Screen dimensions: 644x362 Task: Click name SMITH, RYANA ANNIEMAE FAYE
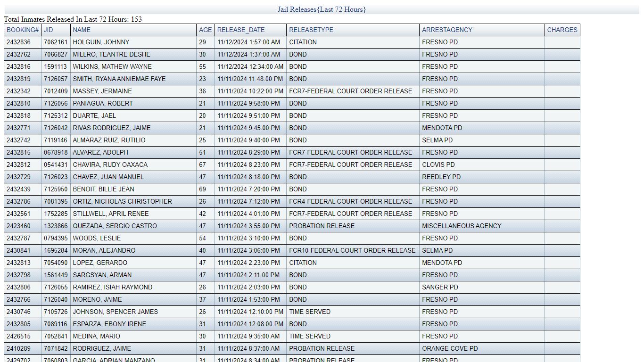pyautogui.click(x=119, y=79)
